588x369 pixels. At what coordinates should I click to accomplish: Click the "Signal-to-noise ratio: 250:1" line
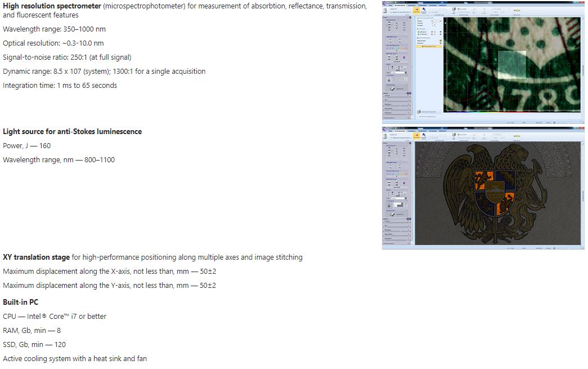(x=67, y=57)
